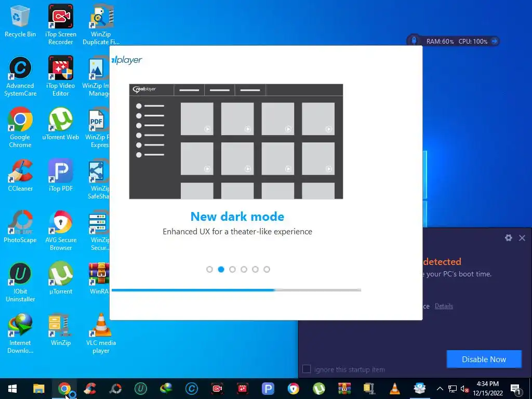Open notification popup settings gear

click(x=508, y=238)
